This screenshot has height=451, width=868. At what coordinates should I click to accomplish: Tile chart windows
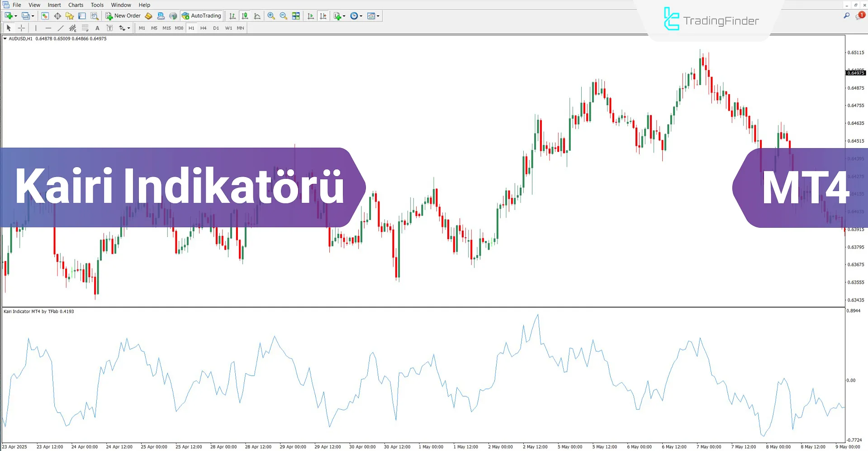pyautogui.click(x=296, y=15)
